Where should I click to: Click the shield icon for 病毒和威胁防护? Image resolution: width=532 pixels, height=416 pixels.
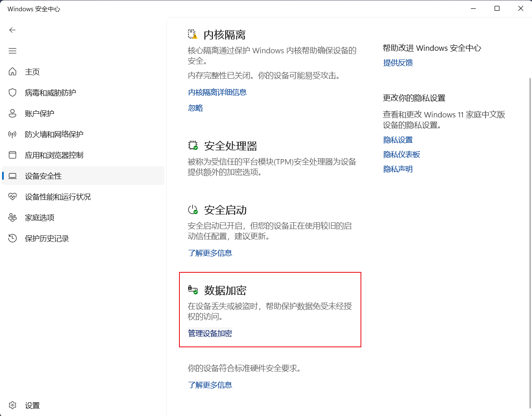tap(12, 92)
